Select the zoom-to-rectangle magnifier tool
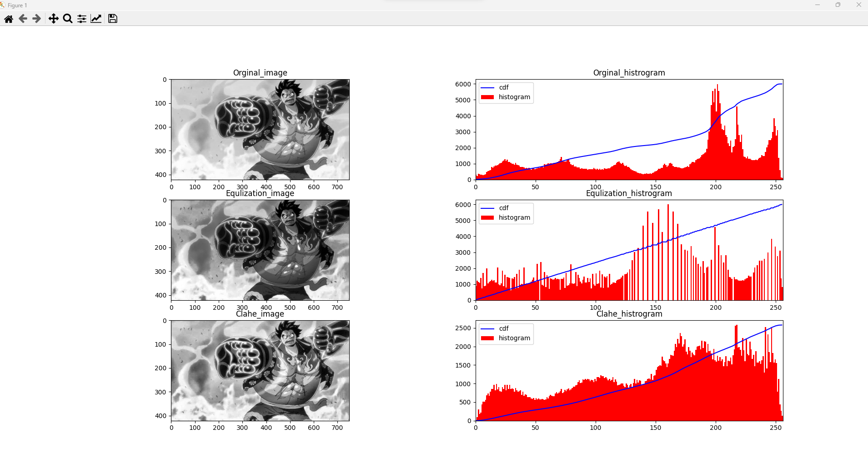 click(67, 19)
